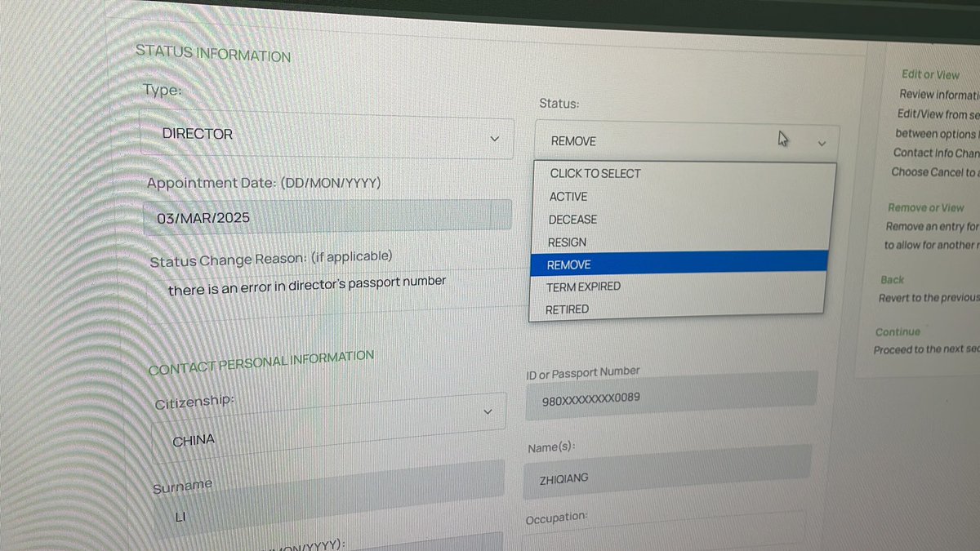Click the 'Choose Cancel to' help text
Image resolution: width=980 pixels, height=551 pixels.
click(934, 172)
